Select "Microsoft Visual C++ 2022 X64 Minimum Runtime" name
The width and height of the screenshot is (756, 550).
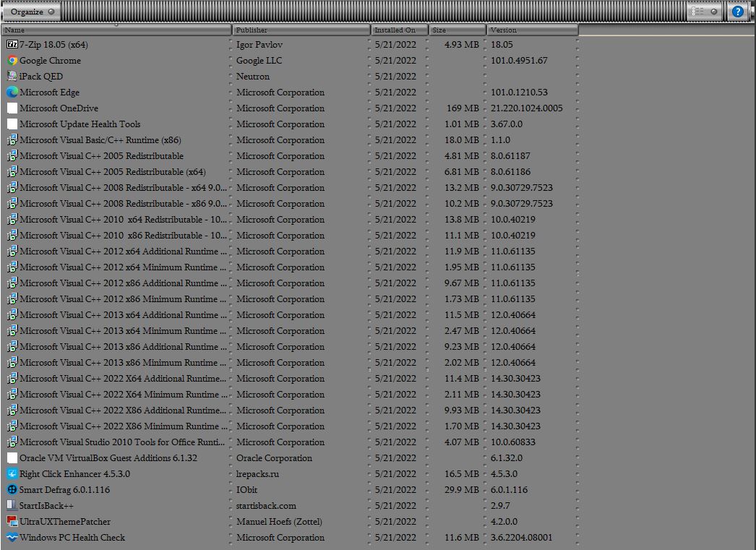click(x=123, y=395)
